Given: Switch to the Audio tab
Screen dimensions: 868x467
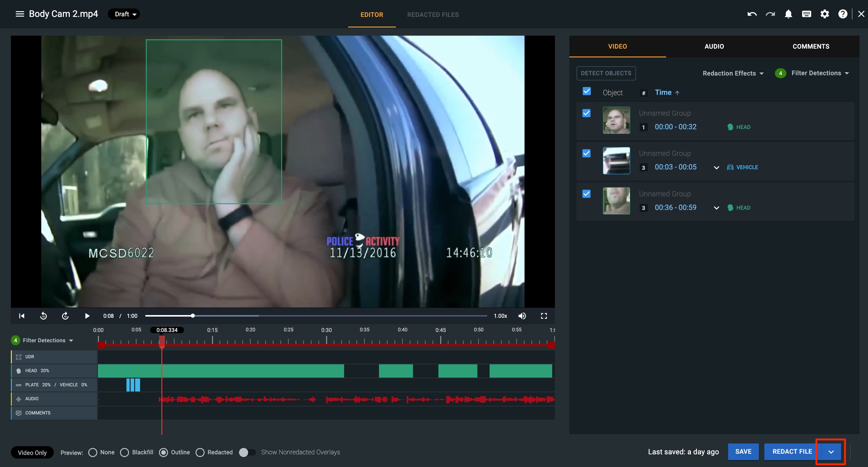Looking at the screenshot, I should click(714, 47).
